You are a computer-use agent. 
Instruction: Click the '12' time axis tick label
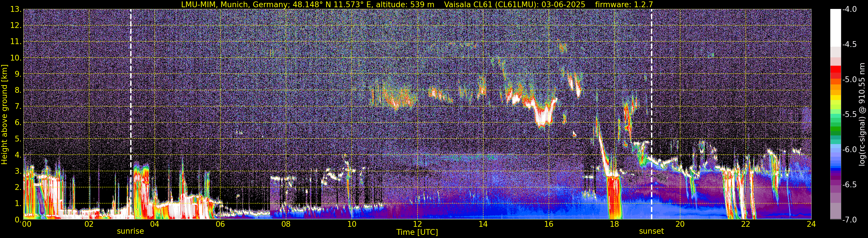click(417, 224)
